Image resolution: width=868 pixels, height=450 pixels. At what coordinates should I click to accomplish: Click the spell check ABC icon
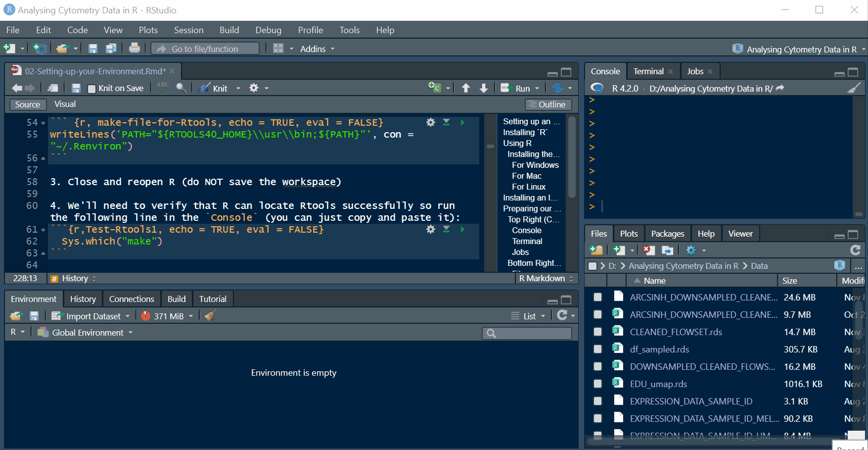pos(163,87)
